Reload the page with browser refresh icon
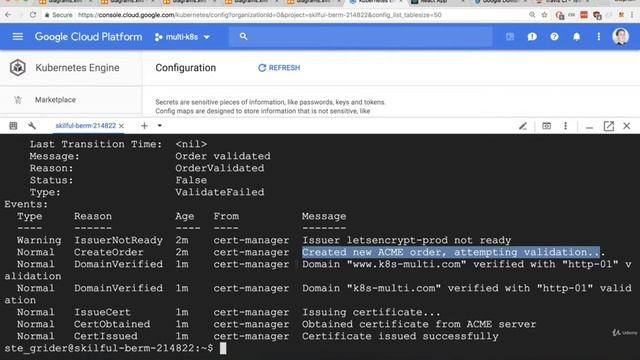Viewport: 640px width, 360px height. [x=33, y=15]
